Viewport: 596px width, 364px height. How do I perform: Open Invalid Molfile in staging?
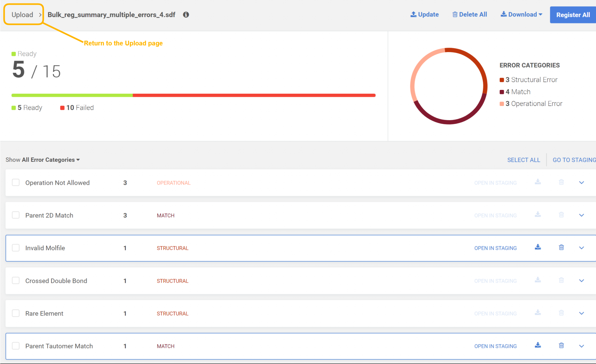[x=495, y=248]
